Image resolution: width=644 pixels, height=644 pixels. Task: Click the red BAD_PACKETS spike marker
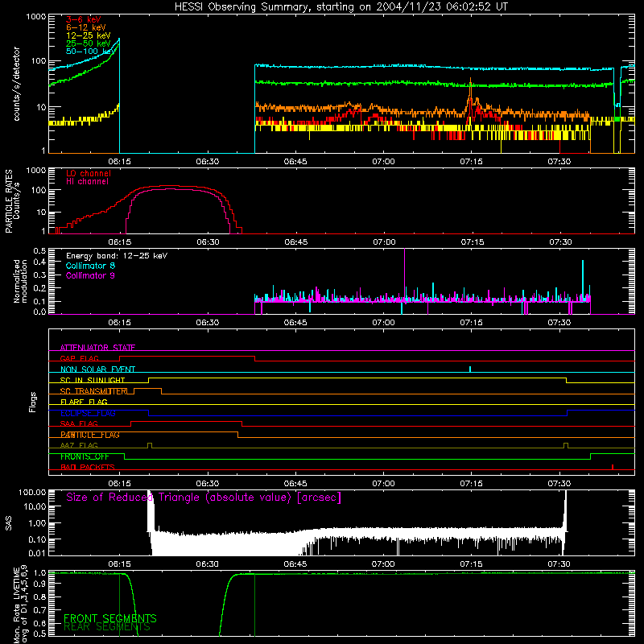(613, 467)
